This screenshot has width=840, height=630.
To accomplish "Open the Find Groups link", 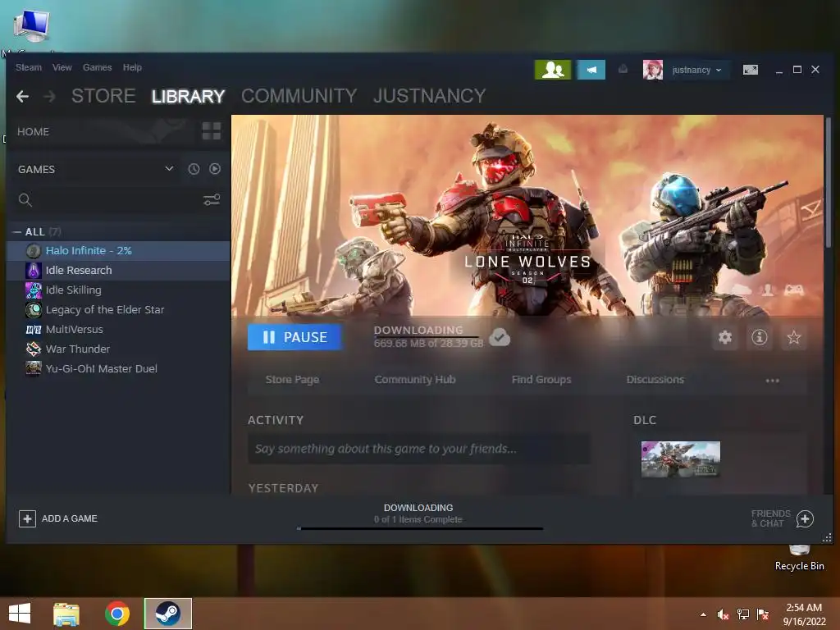I will tap(541, 379).
